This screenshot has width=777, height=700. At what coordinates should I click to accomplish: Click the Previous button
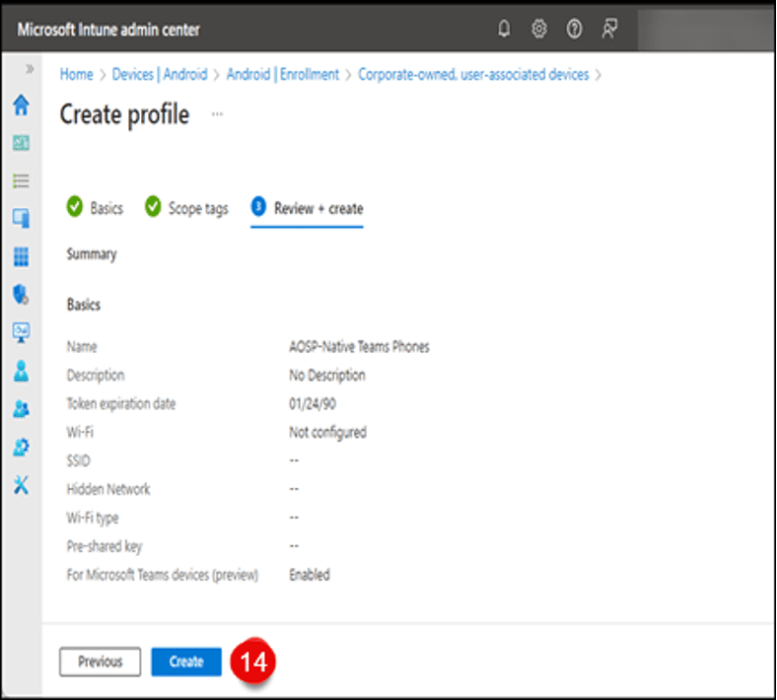101,662
